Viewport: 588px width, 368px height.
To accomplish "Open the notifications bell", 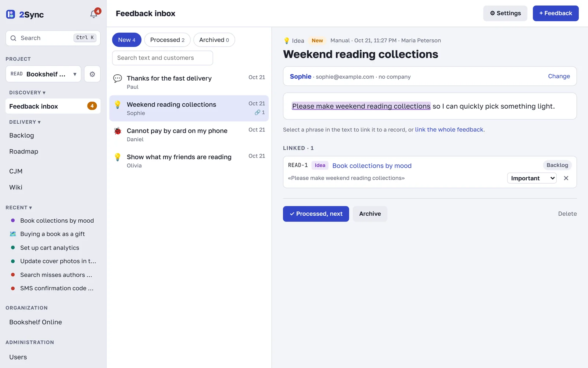I will click(94, 14).
